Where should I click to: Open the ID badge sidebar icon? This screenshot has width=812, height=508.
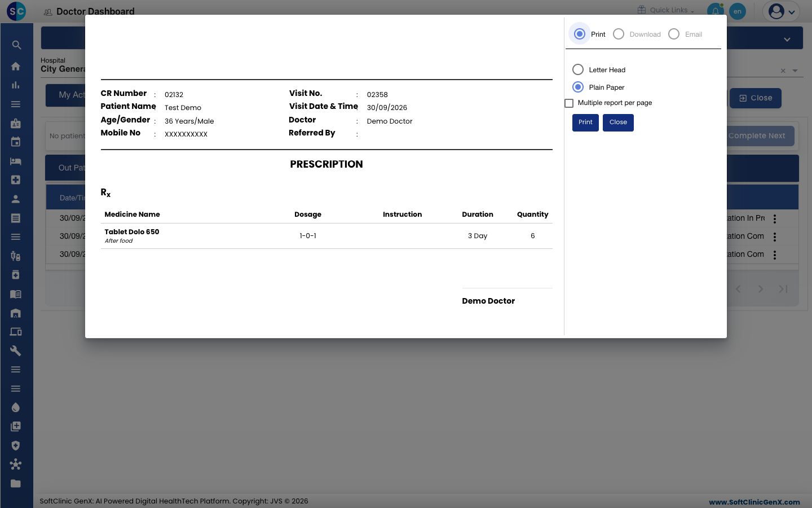pos(16,123)
